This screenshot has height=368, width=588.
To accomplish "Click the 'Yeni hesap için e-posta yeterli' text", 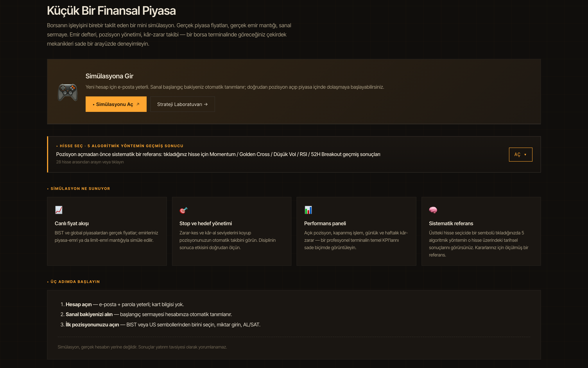I will (235, 87).
